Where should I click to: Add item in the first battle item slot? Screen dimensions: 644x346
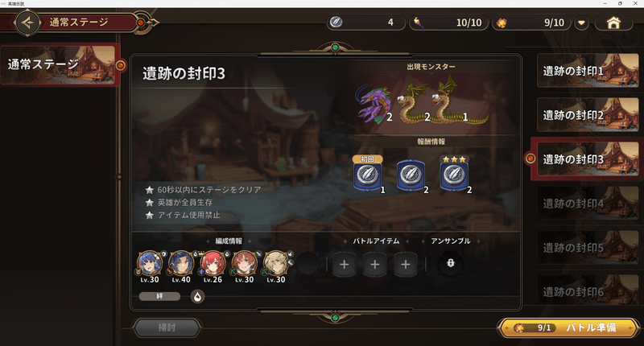[345, 264]
